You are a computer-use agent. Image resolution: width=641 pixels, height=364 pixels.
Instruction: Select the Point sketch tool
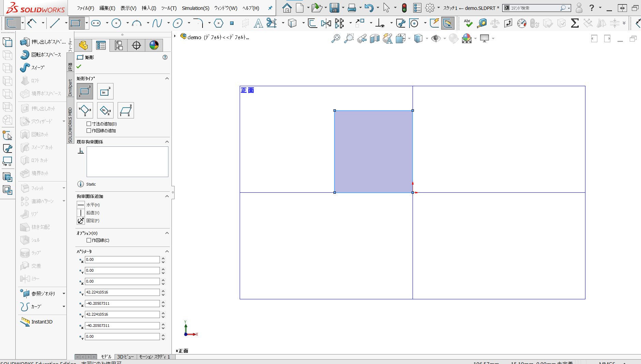[x=232, y=23]
